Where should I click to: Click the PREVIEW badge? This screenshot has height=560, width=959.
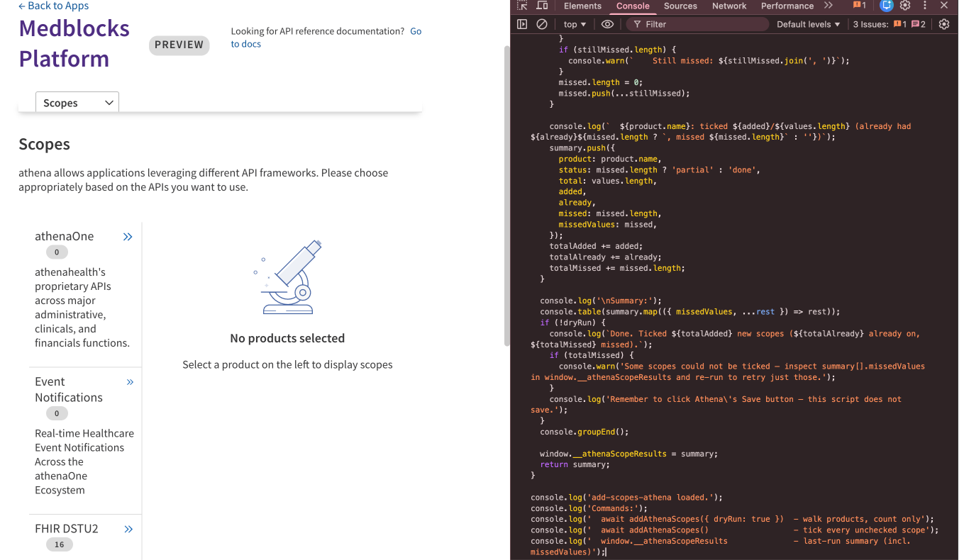click(x=179, y=45)
